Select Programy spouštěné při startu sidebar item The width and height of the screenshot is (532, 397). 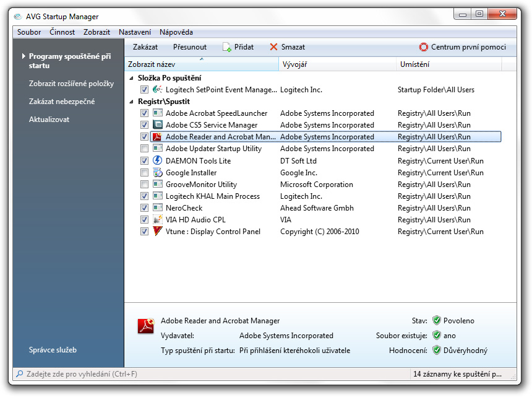tap(69, 61)
